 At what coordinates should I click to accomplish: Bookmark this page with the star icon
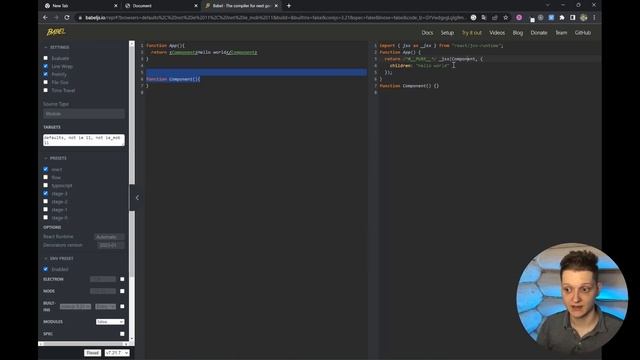click(x=506, y=18)
